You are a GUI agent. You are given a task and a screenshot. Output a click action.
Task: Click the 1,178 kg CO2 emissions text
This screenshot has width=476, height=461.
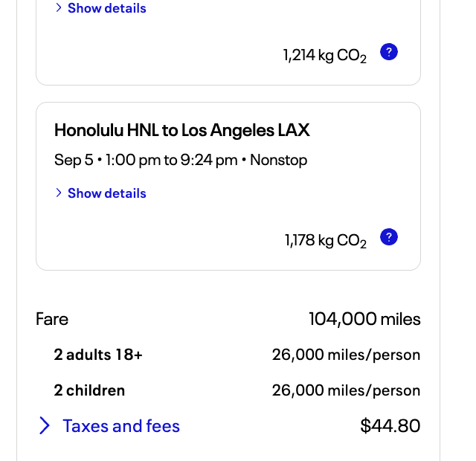[x=326, y=241]
